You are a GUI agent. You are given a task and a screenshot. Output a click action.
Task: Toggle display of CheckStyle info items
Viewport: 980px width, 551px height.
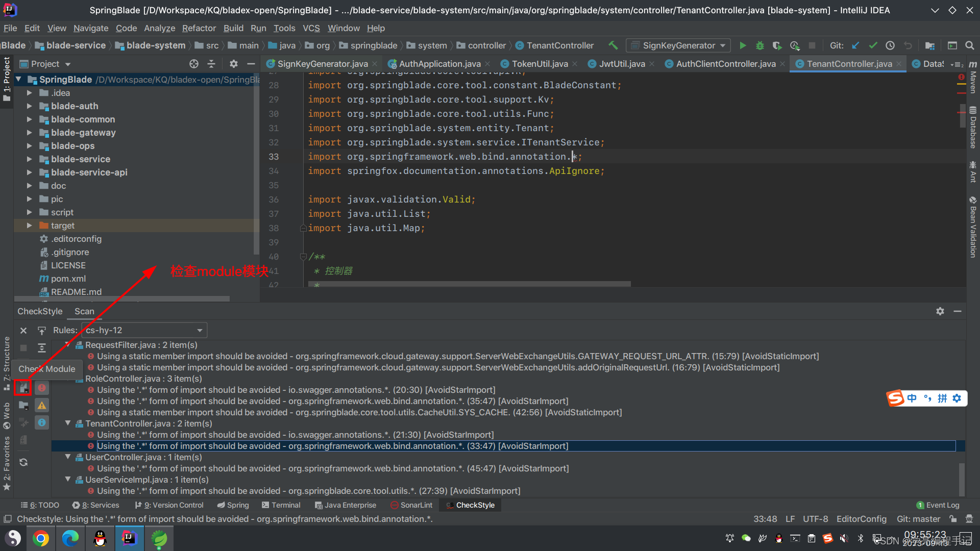42,422
